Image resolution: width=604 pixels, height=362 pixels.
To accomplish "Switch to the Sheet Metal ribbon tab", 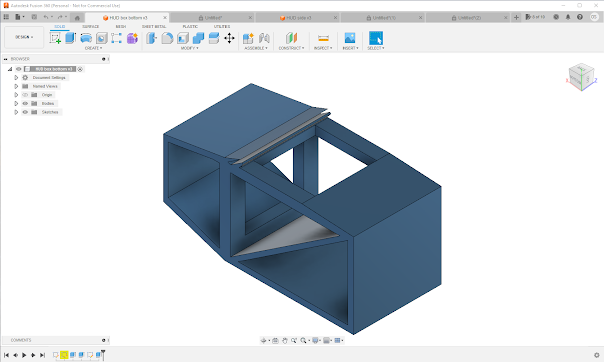I will (x=154, y=27).
